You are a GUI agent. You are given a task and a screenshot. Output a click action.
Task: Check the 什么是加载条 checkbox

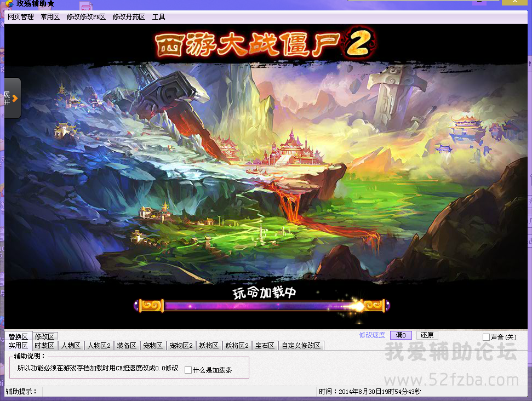188,370
